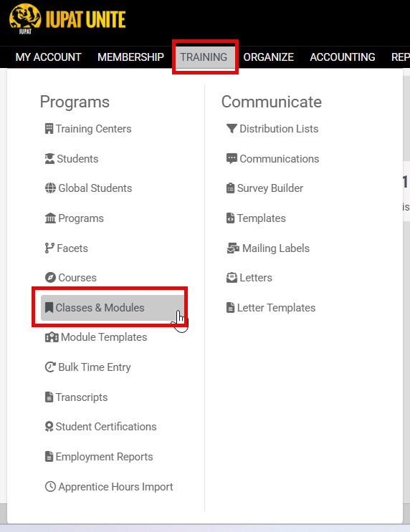
Task: Click the Distribution Lists funnel icon
Action: point(232,129)
